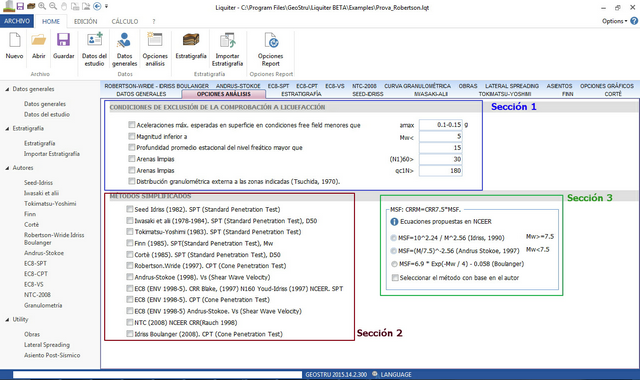Click the LANGUAGE button in status bar
Image resolution: width=640 pixels, height=380 pixels.
(392, 374)
